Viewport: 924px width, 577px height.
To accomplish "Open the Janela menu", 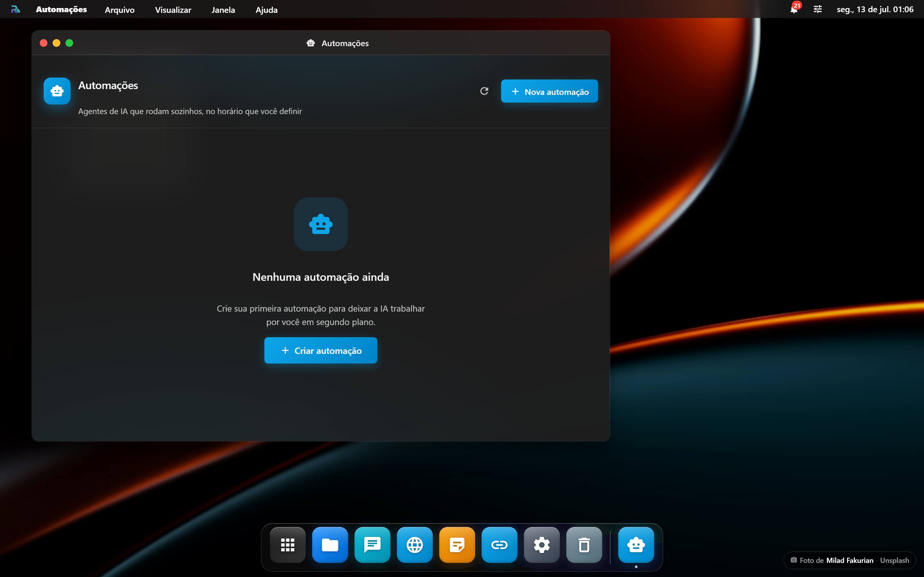I will pyautogui.click(x=223, y=10).
